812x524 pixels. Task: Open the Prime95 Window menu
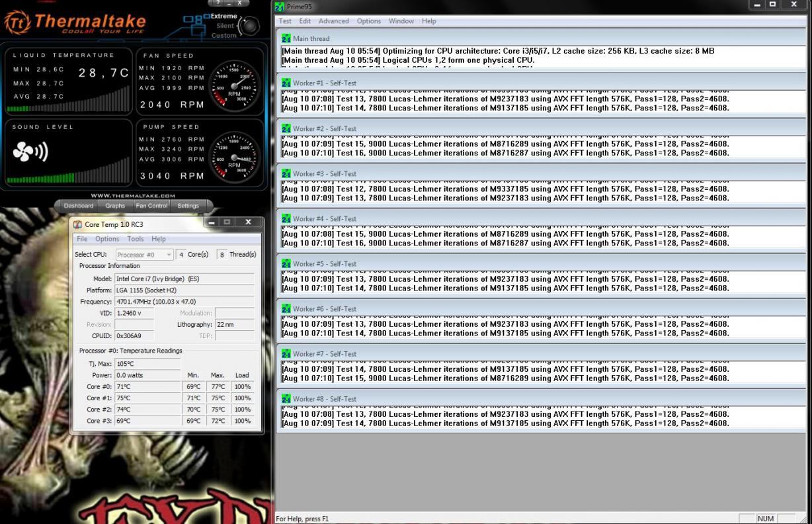(x=401, y=21)
